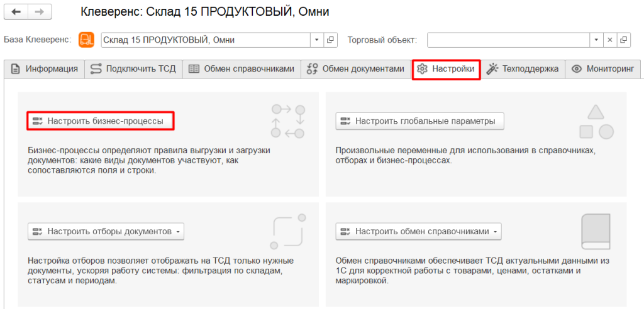Click the book icon in справочники panel
Viewport: 644px width, 309px height.
pyautogui.click(x=596, y=232)
